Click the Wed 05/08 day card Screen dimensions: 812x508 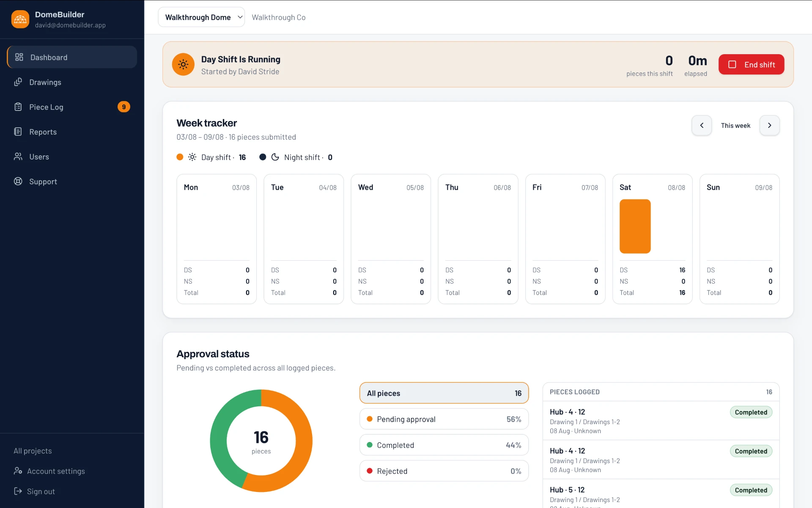click(x=391, y=239)
